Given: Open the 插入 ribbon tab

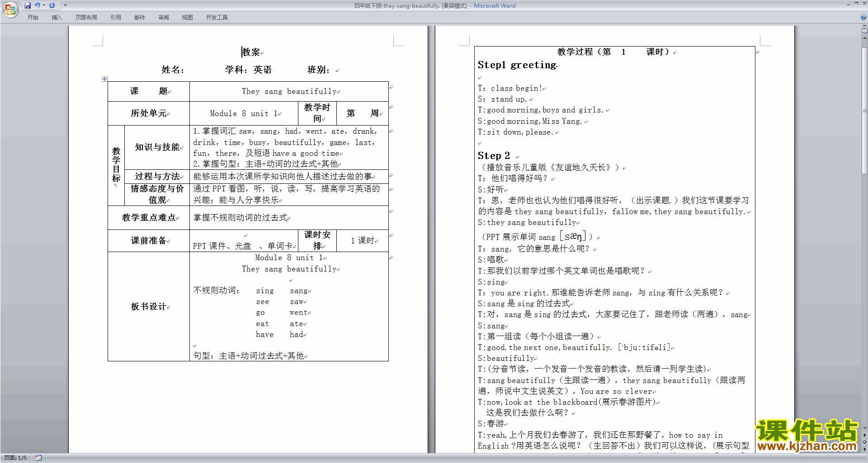Looking at the screenshot, I should (57, 18).
